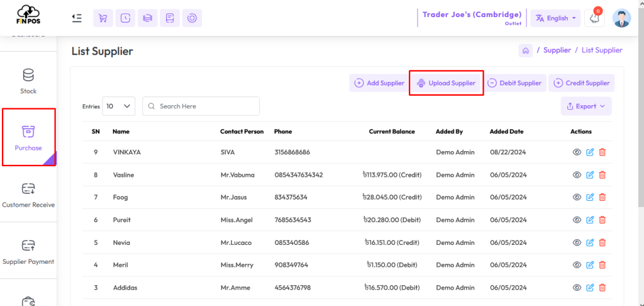Open the English language selector
This screenshot has width=644, height=306.
(x=555, y=18)
